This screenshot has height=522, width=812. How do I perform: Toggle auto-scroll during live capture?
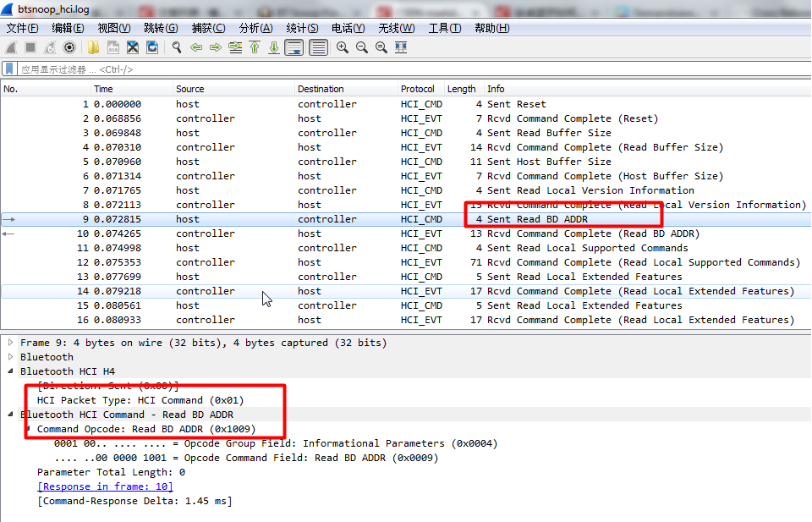tap(294, 47)
